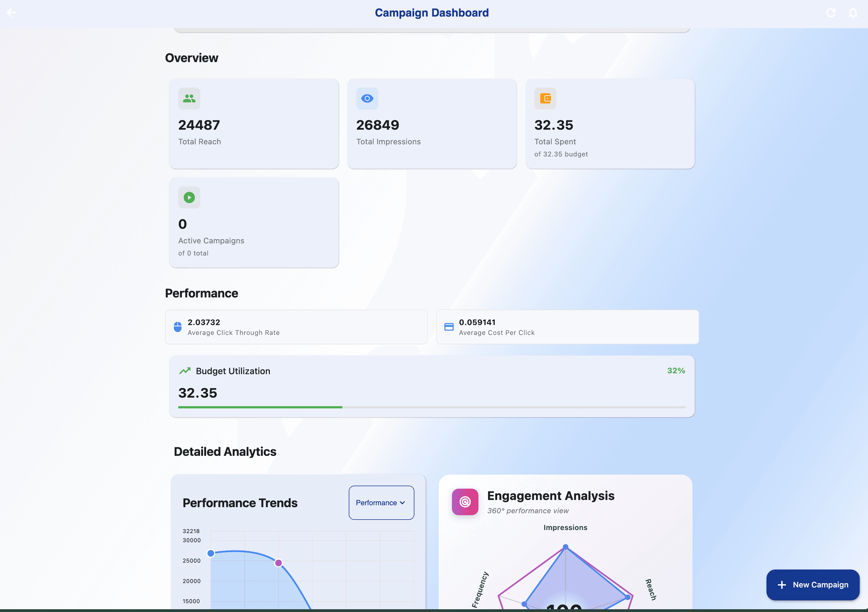Expand the Performance Trends selector chevron
868x612 pixels.
point(402,503)
